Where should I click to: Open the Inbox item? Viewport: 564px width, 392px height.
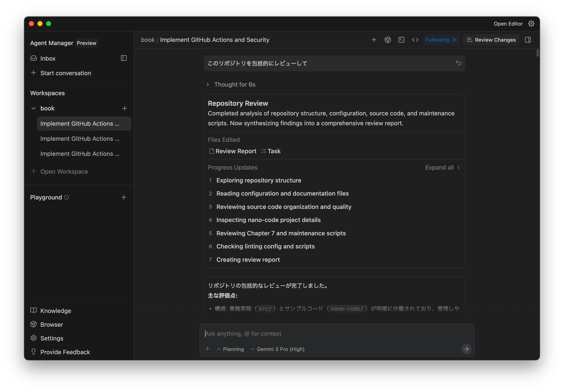pyautogui.click(x=48, y=58)
